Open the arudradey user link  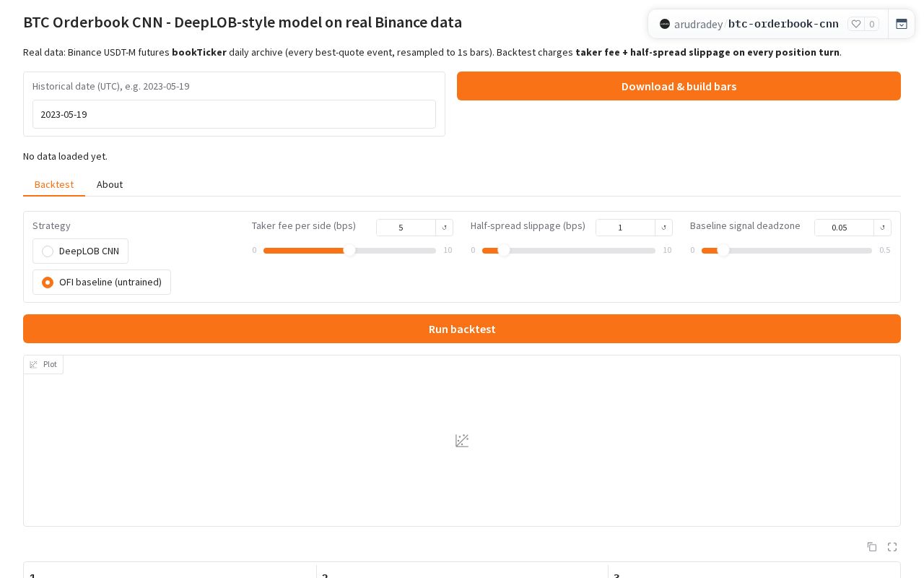(x=698, y=24)
